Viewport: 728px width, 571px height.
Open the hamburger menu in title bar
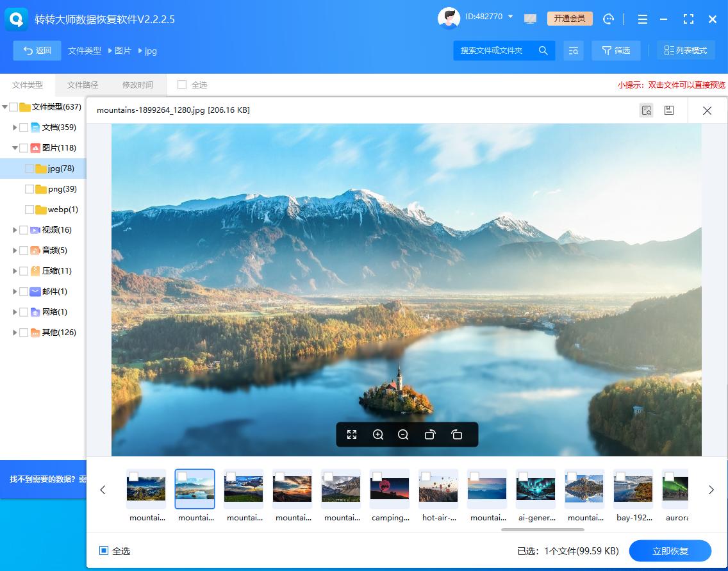(642, 19)
